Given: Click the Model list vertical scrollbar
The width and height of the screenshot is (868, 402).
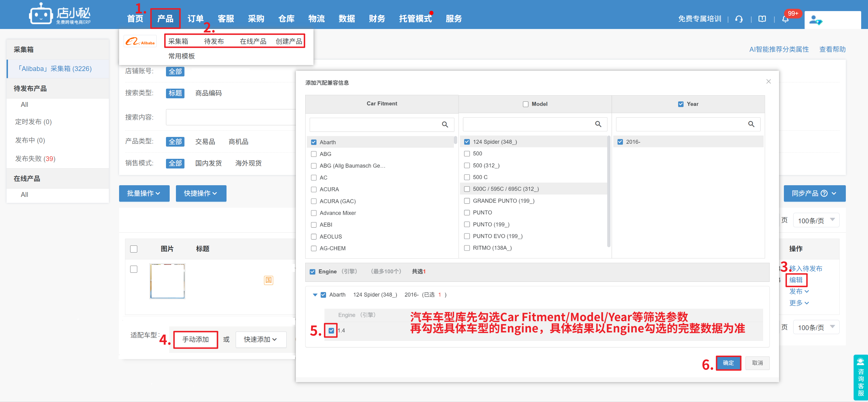Looking at the screenshot, I should [609, 191].
